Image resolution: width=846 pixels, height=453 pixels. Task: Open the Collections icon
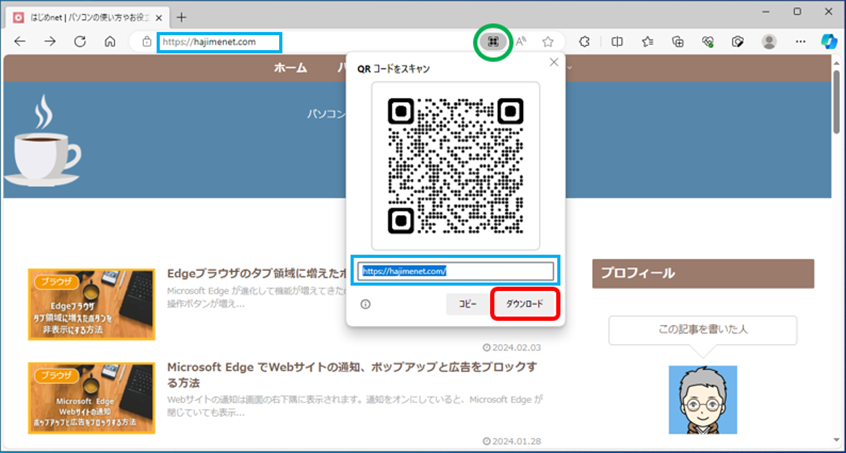(x=678, y=42)
